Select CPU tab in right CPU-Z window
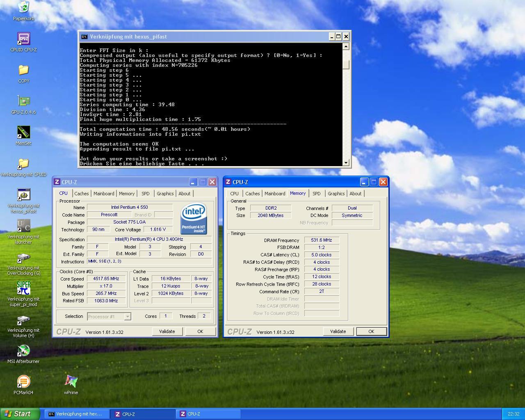525x420 pixels. click(234, 194)
